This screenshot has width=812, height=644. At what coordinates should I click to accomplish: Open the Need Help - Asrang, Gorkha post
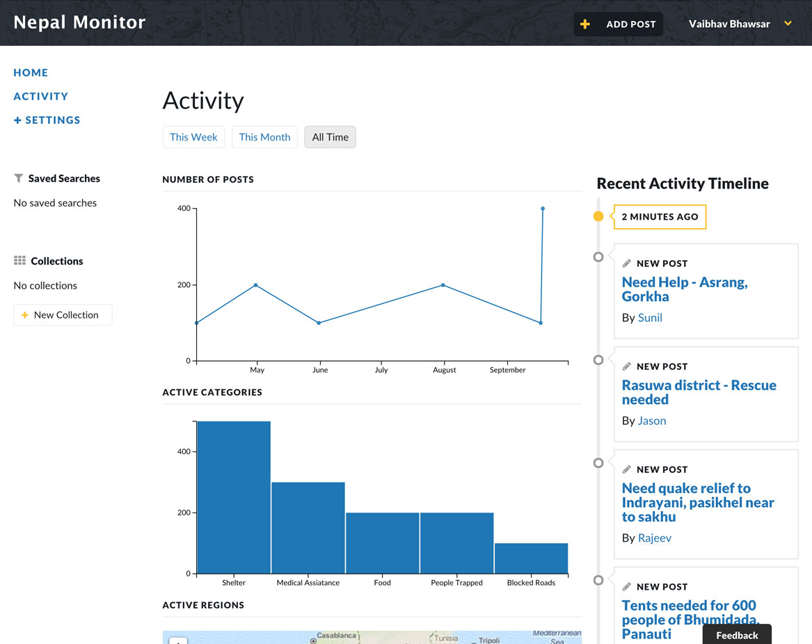(685, 289)
